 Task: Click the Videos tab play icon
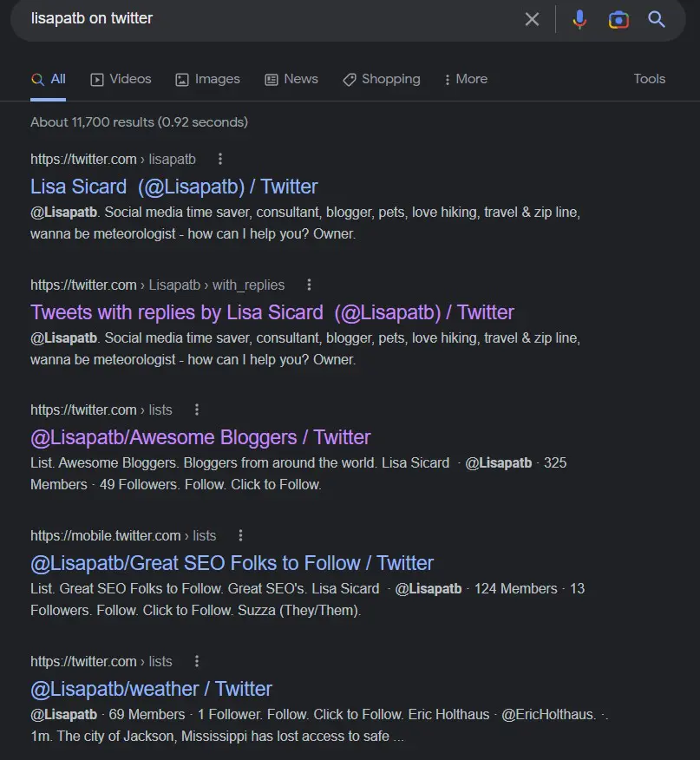[x=97, y=80]
